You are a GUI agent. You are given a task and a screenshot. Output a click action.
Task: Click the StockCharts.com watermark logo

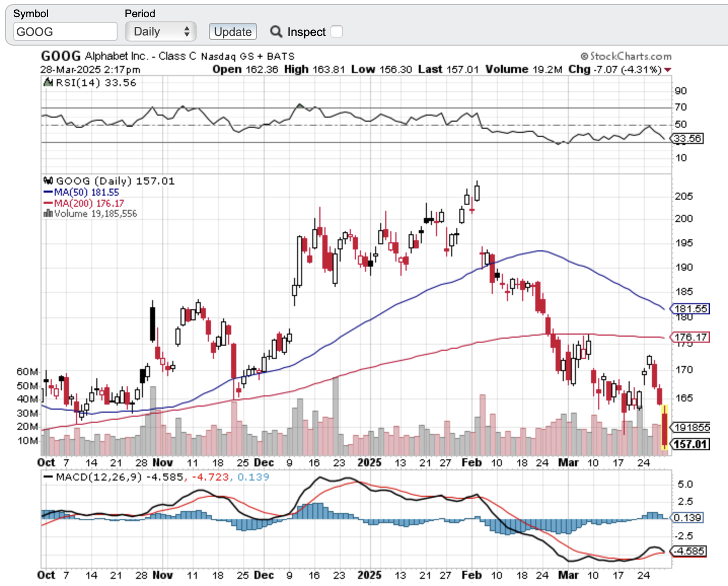[x=626, y=56]
